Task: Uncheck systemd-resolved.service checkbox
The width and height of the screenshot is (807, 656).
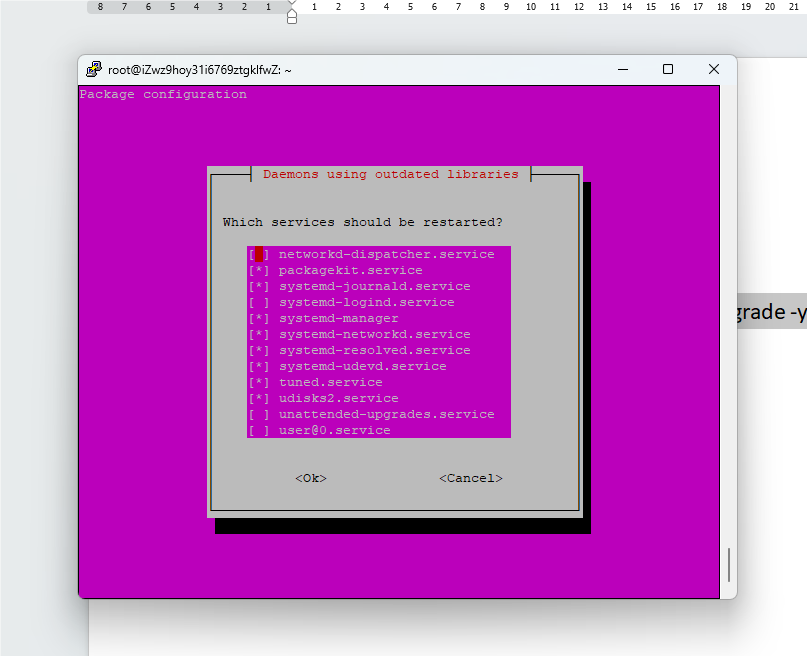Action: point(259,350)
